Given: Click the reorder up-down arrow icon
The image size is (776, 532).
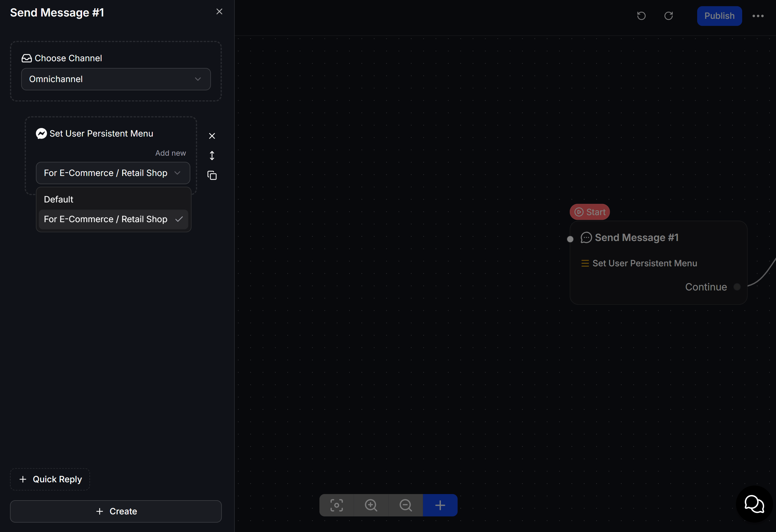Looking at the screenshot, I should (212, 156).
